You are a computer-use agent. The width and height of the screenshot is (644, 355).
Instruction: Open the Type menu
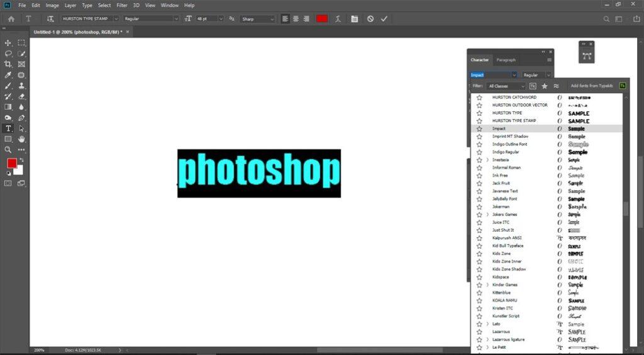[87, 5]
